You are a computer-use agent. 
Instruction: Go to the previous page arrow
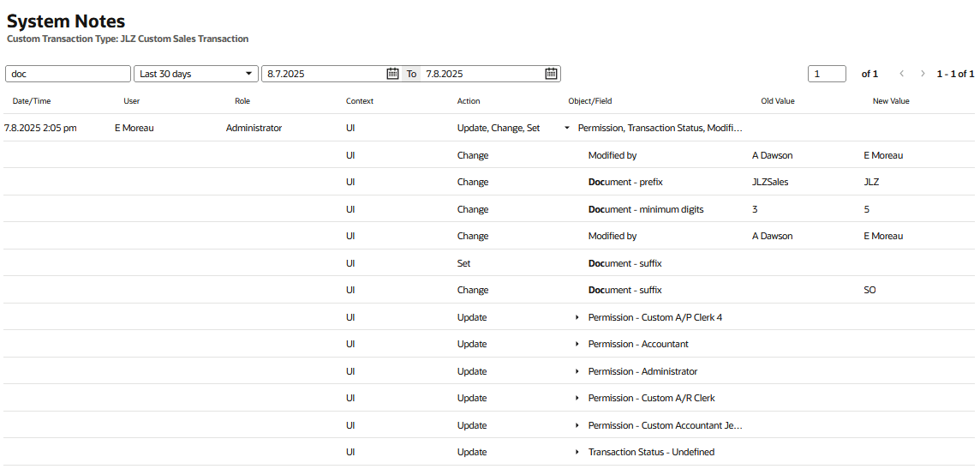point(901,74)
